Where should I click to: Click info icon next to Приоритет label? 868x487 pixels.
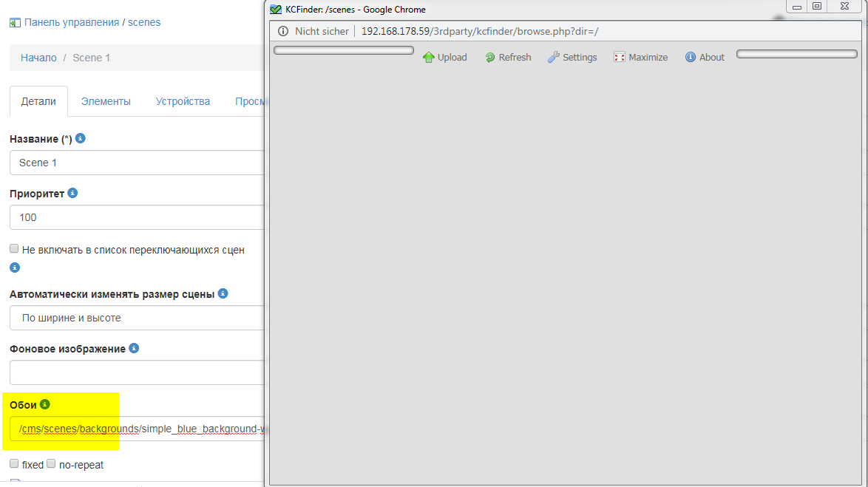72,193
